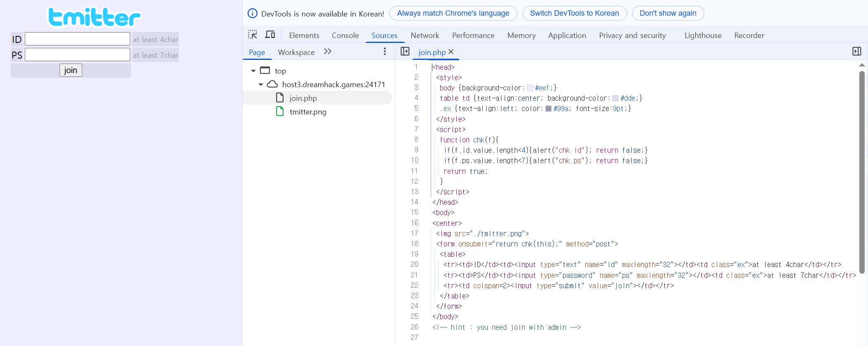Click the tmitter.png image file icon
This screenshot has width=868, height=346.
point(280,111)
